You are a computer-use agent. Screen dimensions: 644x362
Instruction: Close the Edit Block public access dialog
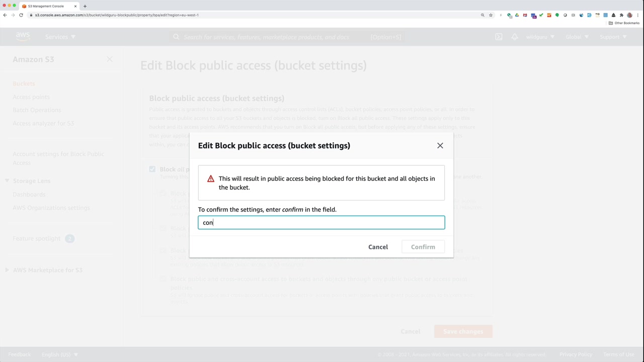click(440, 146)
